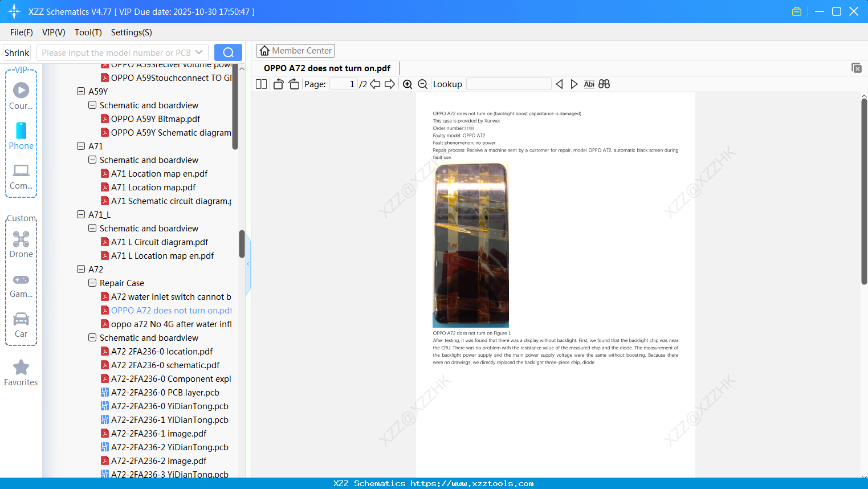Click the magnifier search button
This screenshot has height=489, width=868.
(228, 52)
